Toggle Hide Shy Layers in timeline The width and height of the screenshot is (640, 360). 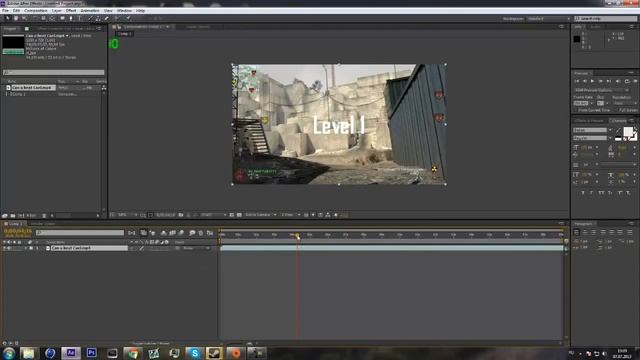point(164,233)
